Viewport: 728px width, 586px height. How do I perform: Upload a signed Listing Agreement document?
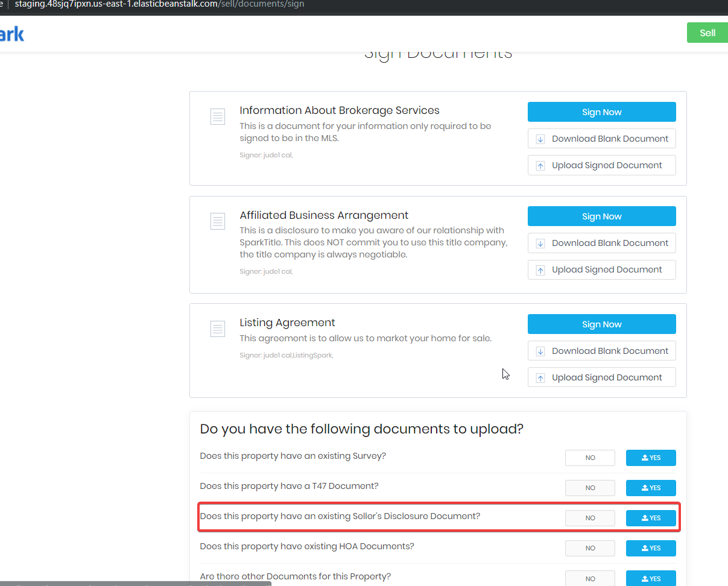tap(601, 377)
